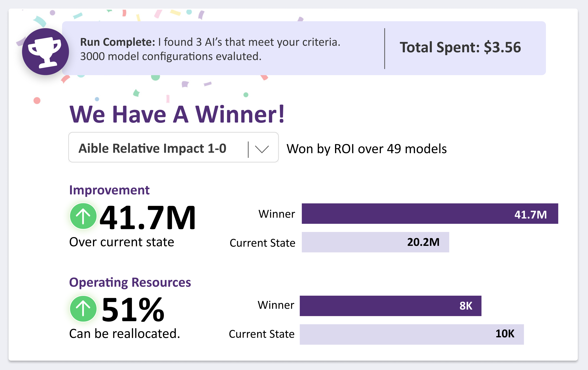This screenshot has height=370, width=588.
Task: Click the Winner 8K resources bar
Action: click(390, 306)
